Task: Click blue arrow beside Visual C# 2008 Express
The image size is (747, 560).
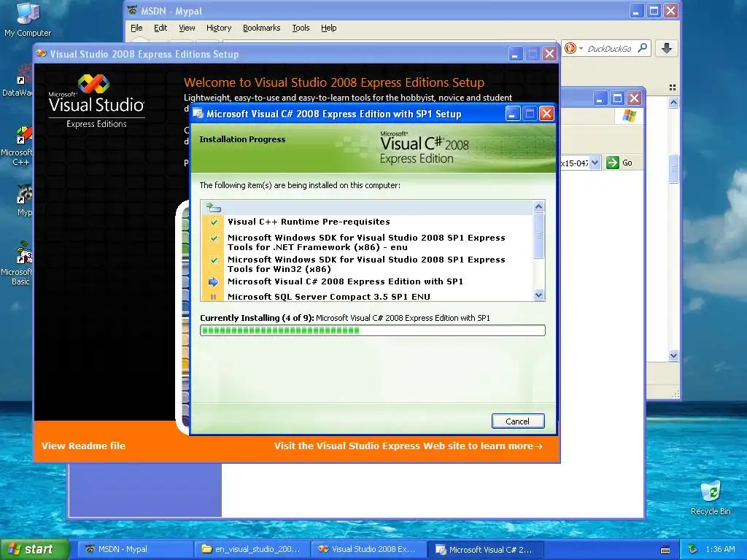Action: pos(213,282)
